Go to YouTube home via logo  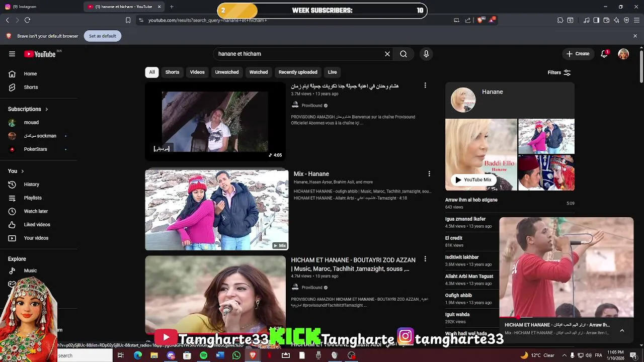pos(40,54)
